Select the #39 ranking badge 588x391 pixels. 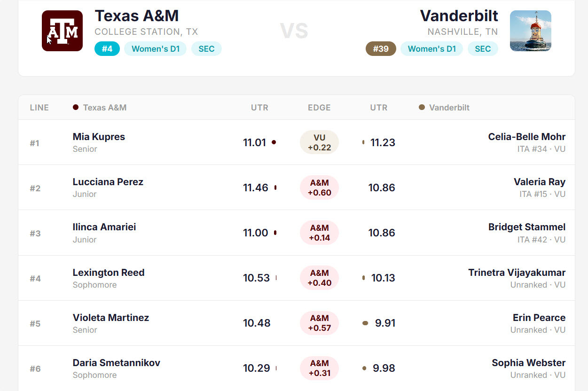click(381, 49)
